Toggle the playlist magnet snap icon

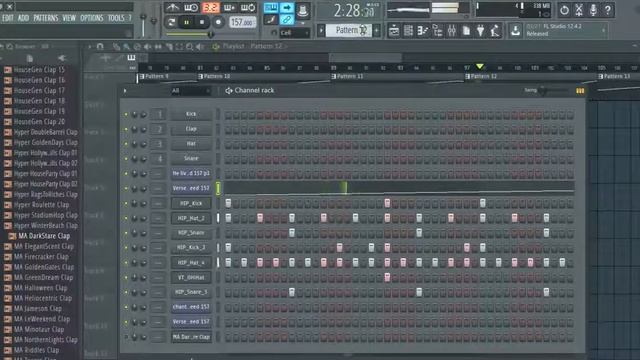[100, 47]
